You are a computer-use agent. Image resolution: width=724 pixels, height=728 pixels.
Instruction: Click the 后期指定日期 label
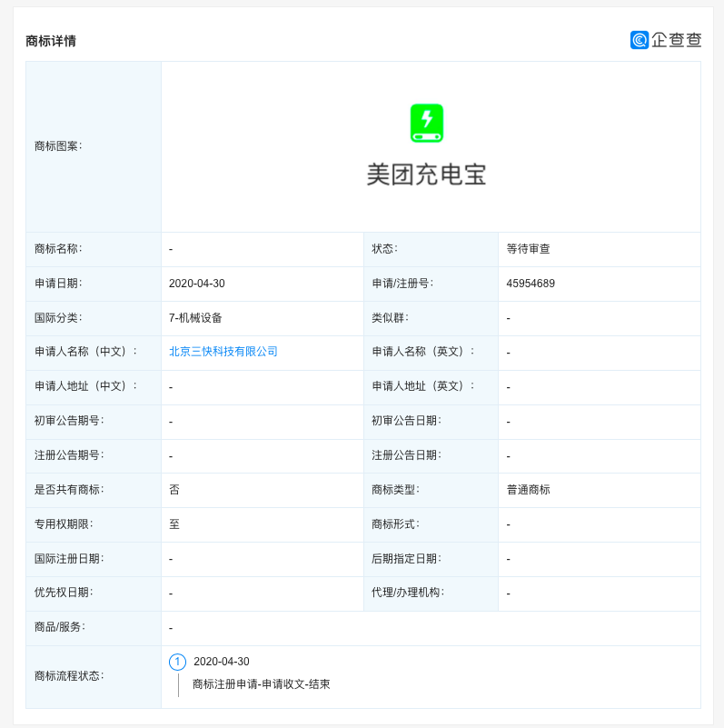[x=407, y=559]
